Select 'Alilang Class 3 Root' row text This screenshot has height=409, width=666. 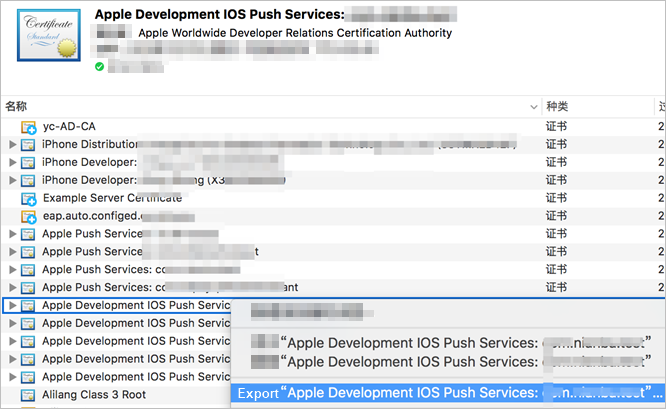(x=94, y=395)
